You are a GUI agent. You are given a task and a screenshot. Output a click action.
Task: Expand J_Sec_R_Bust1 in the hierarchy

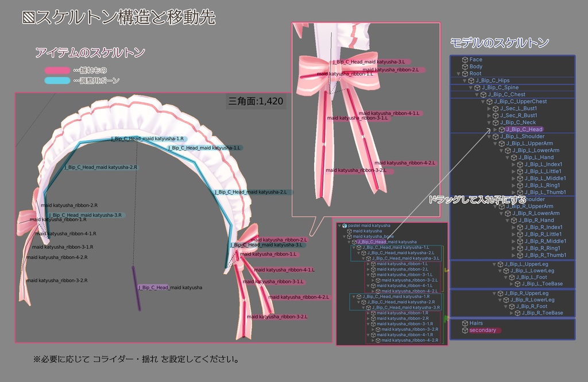point(489,116)
